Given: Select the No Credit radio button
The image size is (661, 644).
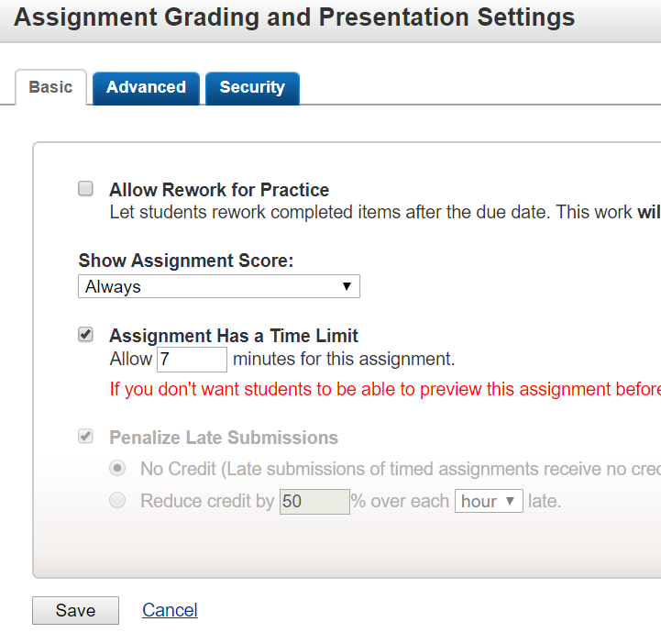Looking at the screenshot, I should click(117, 469).
